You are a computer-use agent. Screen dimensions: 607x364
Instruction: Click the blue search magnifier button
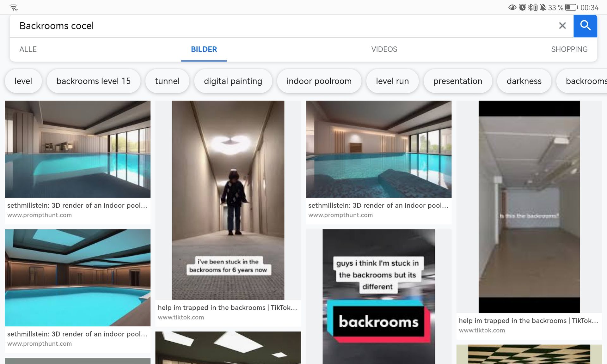585,26
